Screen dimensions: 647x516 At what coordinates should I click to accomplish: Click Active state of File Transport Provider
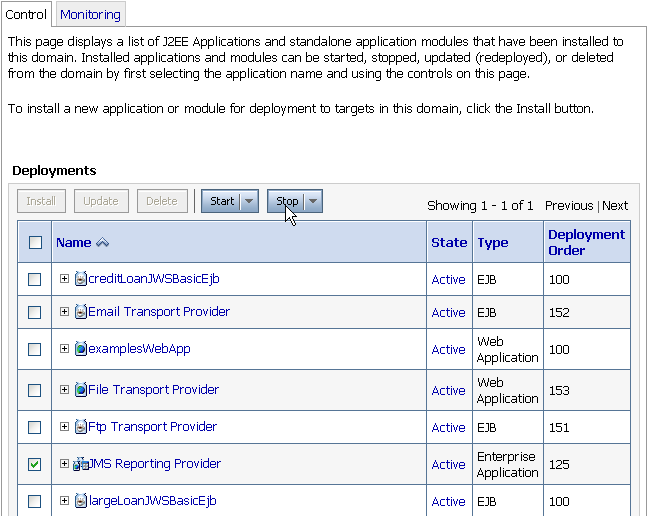(449, 391)
